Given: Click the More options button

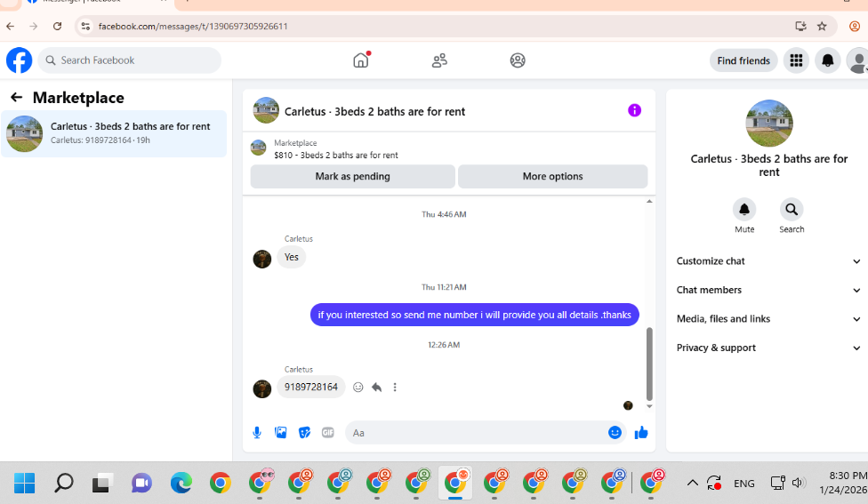Looking at the screenshot, I should pos(552,177).
